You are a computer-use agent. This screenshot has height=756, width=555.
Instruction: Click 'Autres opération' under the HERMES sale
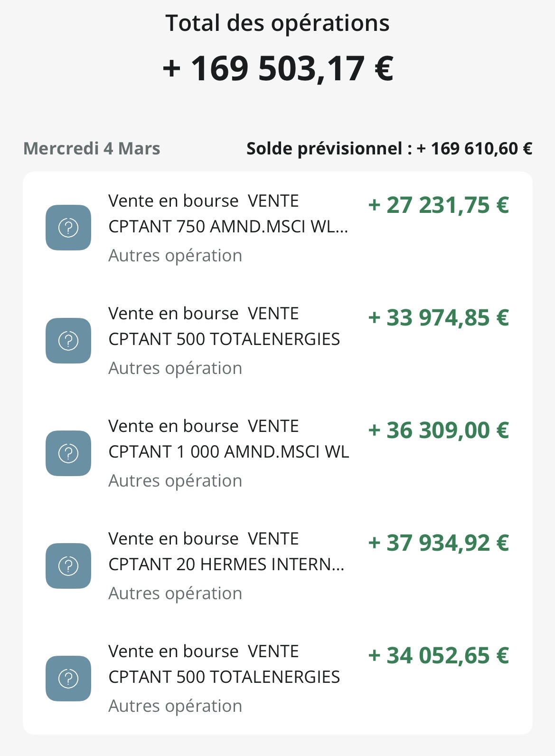175,593
